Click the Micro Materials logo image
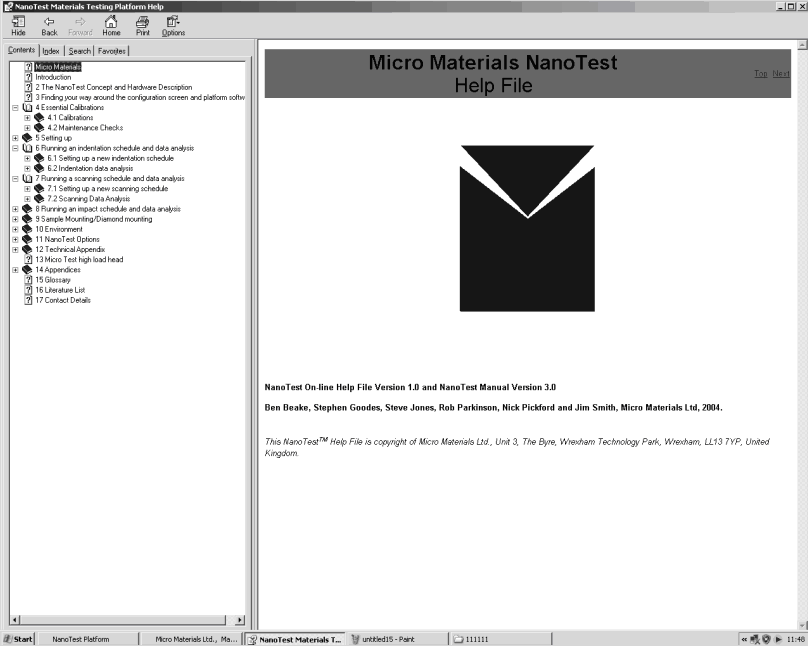 coord(527,228)
